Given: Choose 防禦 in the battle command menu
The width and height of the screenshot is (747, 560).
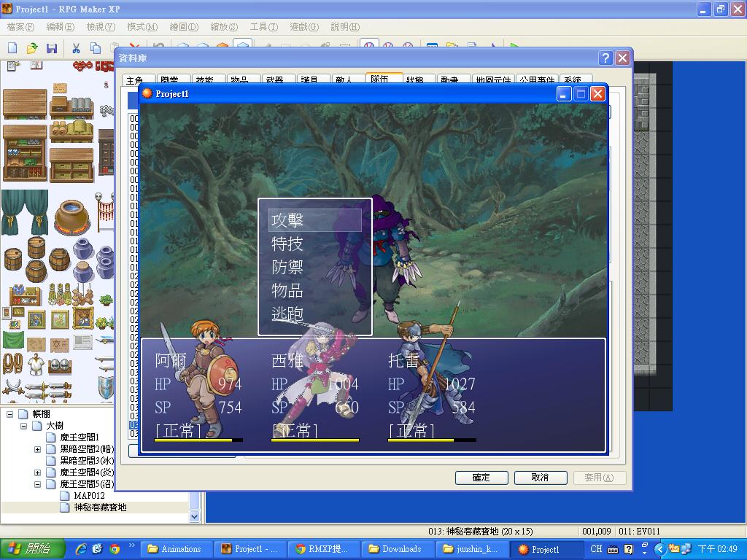Looking at the screenshot, I should [x=287, y=267].
